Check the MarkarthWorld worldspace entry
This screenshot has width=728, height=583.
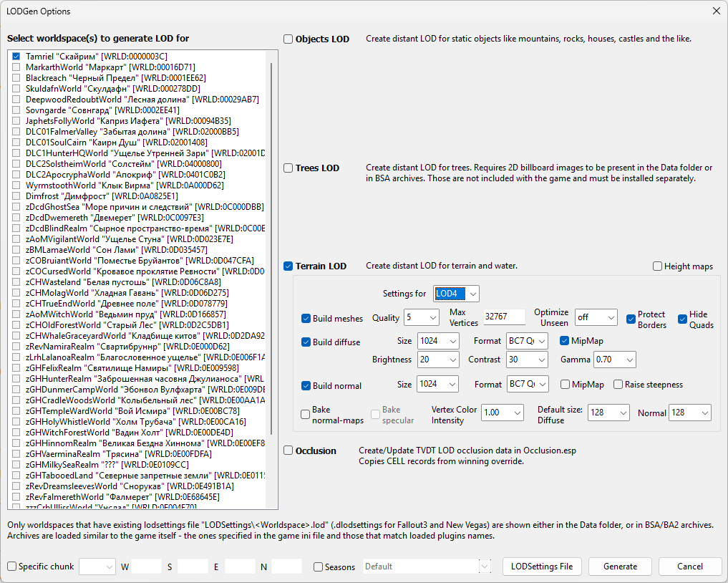[x=16, y=67]
